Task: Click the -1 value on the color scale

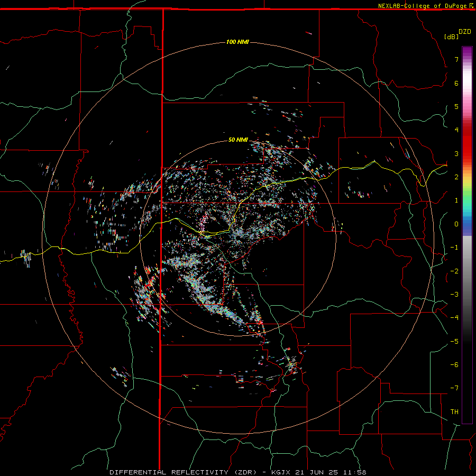Action: (454, 248)
